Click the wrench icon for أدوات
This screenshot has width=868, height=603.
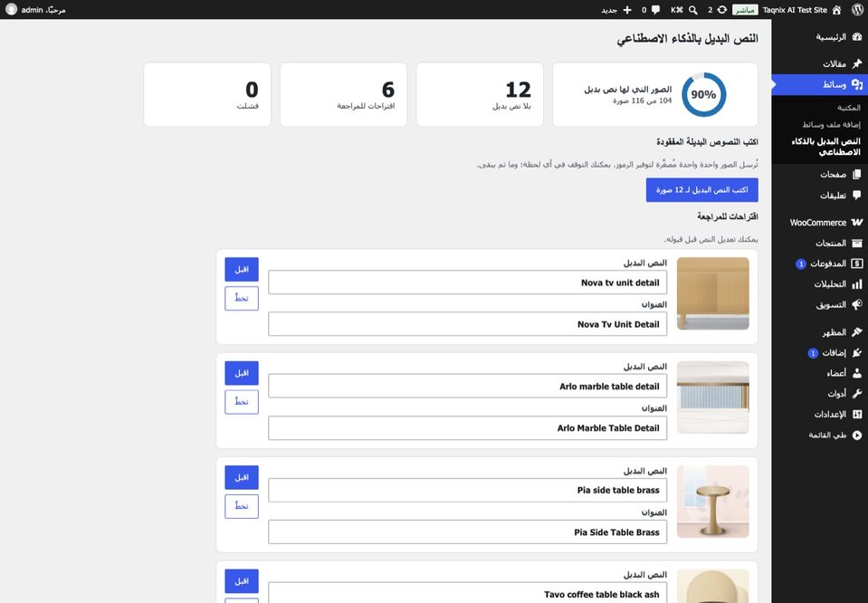point(857,394)
